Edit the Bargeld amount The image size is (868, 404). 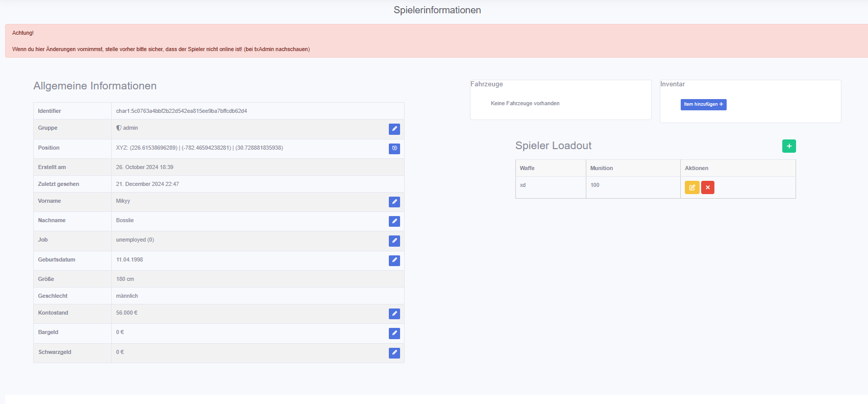tap(394, 334)
